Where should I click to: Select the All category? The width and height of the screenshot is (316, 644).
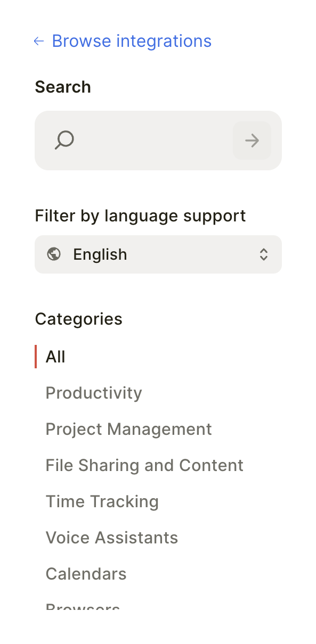tap(55, 357)
